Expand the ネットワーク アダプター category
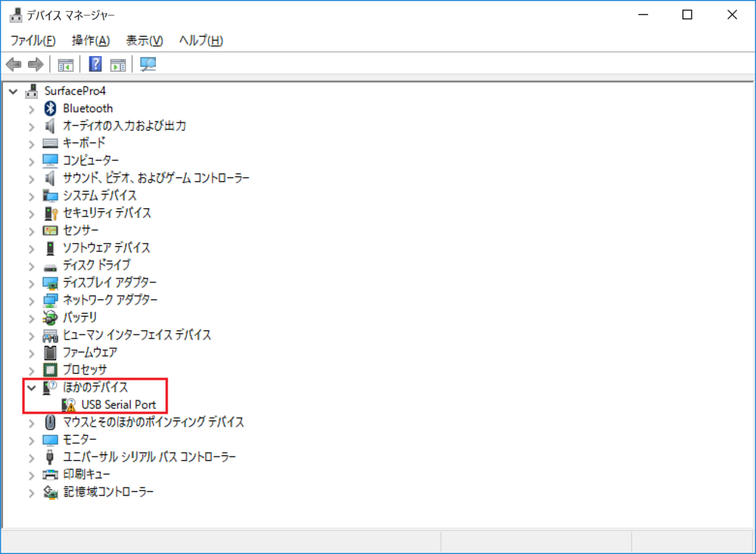The width and height of the screenshot is (756, 554). point(32,301)
